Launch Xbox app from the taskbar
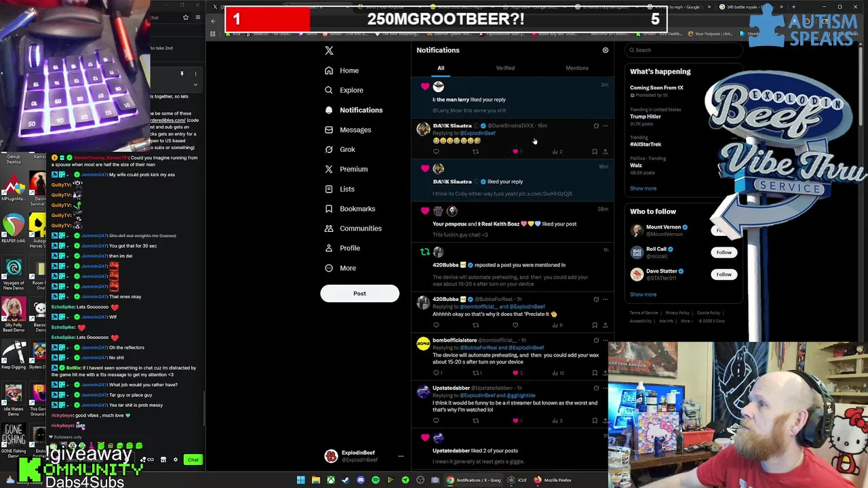Image resolution: width=868 pixels, height=488 pixels. point(331,481)
